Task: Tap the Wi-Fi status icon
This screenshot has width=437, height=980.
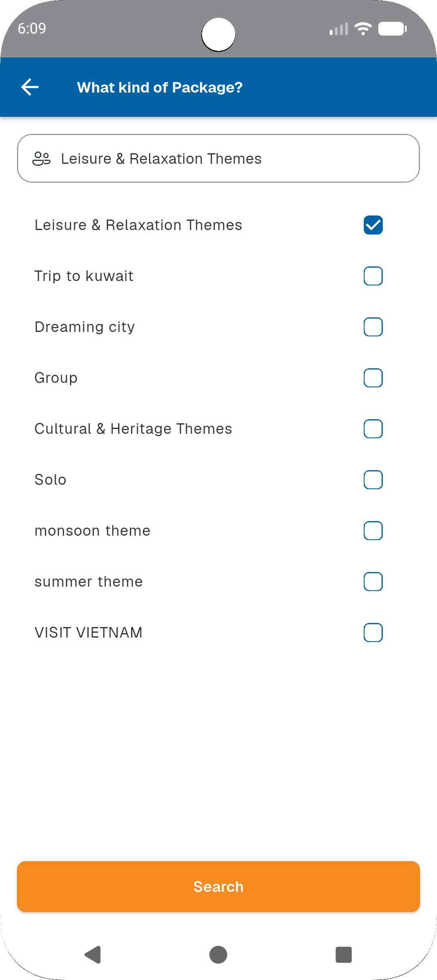Action: click(x=363, y=29)
